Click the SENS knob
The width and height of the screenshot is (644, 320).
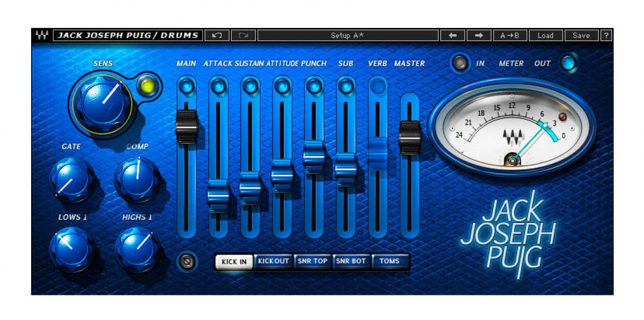[x=102, y=103]
